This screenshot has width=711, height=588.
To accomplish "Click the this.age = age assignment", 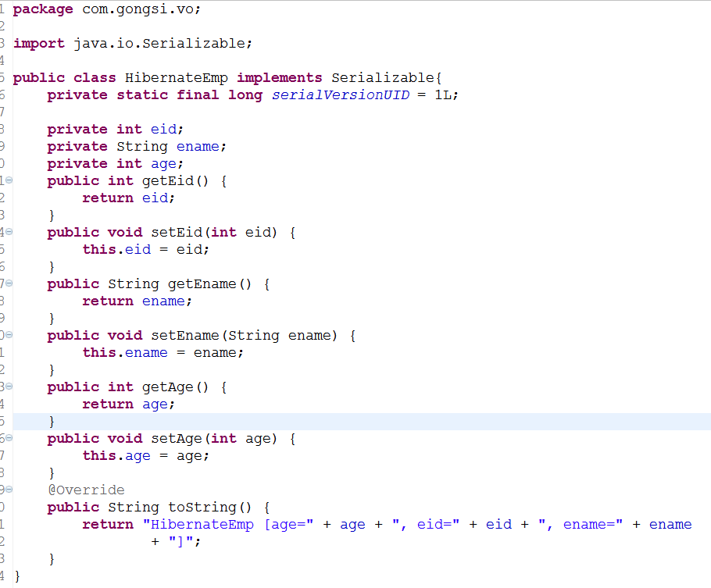I will [145, 456].
